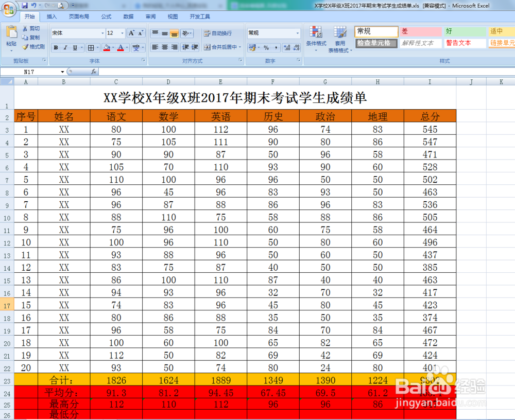Image resolution: width=515 pixels, height=420 pixels.
Task: Select the 总分 header cell
Action: point(430,116)
